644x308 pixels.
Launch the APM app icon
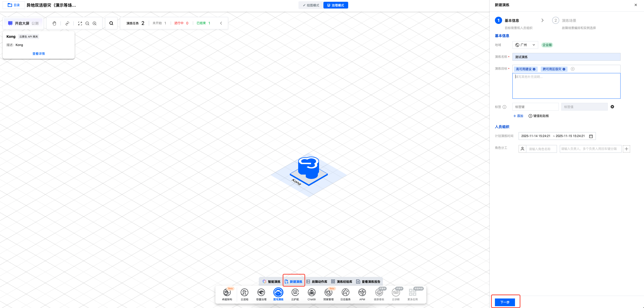pyautogui.click(x=362, y=293)
